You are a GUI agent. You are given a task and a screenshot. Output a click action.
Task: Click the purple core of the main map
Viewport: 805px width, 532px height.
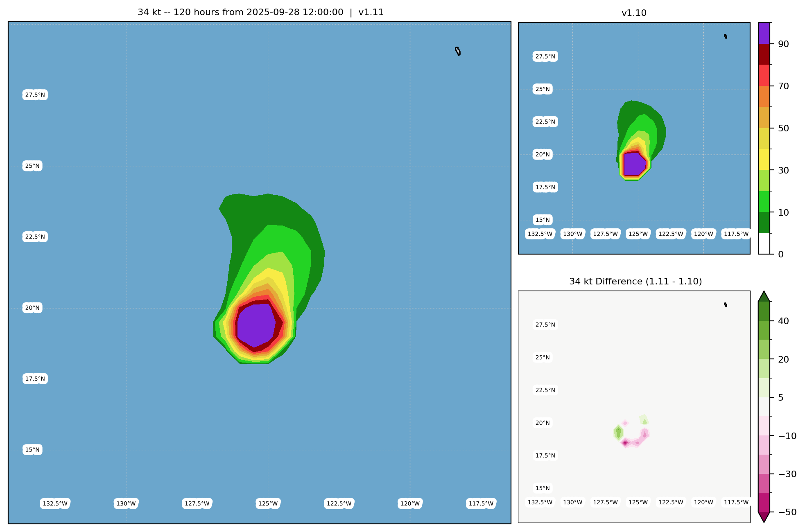point(256,325)
